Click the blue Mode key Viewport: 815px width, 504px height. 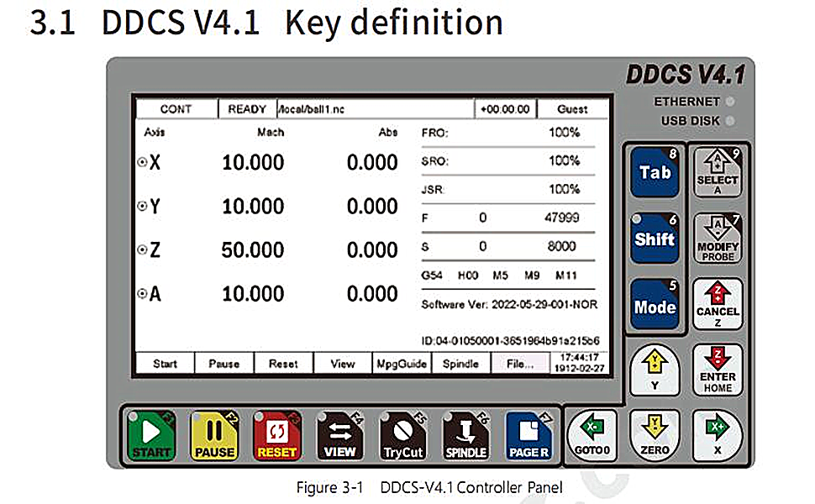pos(655,304)
